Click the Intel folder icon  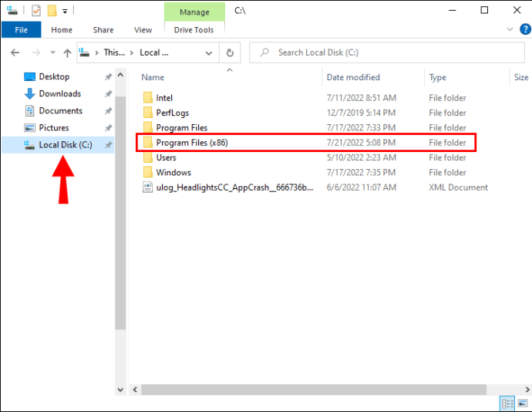[147, 98]
